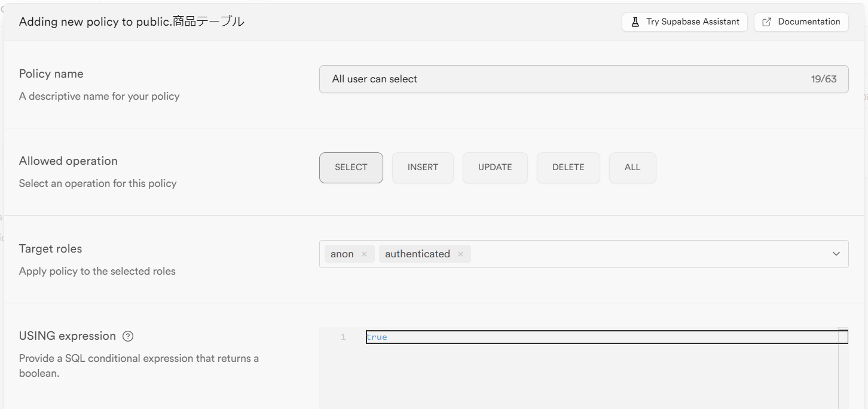Image resolution: width=868 pixels, height=409 pixels.
Task: Click the Policy name input field
Action: 562,79
